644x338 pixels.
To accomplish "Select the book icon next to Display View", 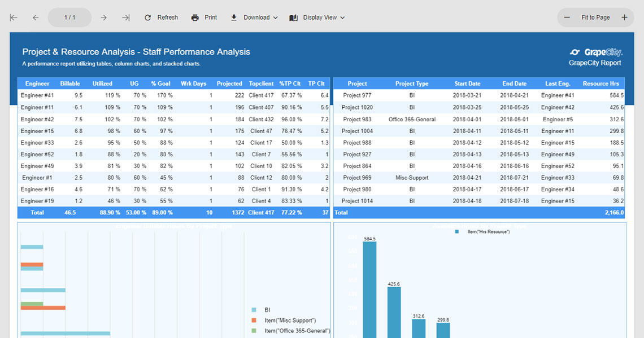I will click(x=294, y=17).
